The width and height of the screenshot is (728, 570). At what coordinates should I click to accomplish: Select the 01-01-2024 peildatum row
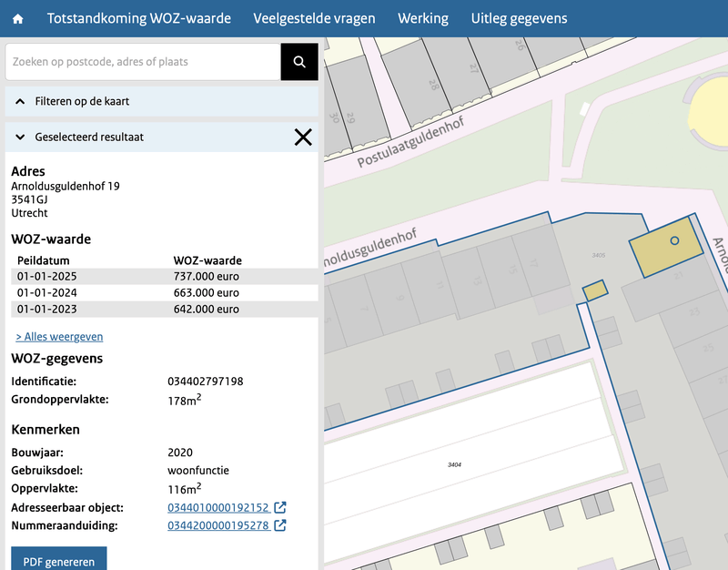[165, 292]
